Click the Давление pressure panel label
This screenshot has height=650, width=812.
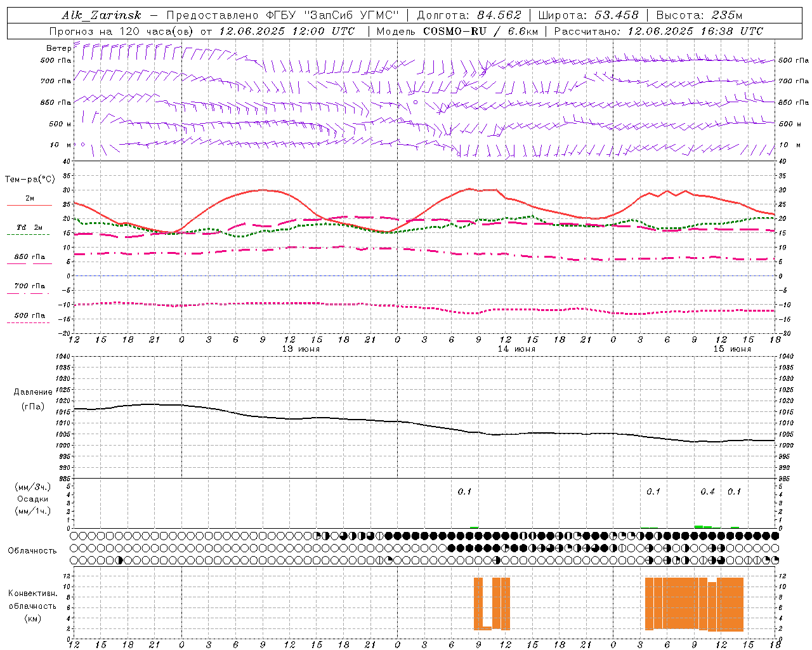pyautogui.click(x=33, y=392)
